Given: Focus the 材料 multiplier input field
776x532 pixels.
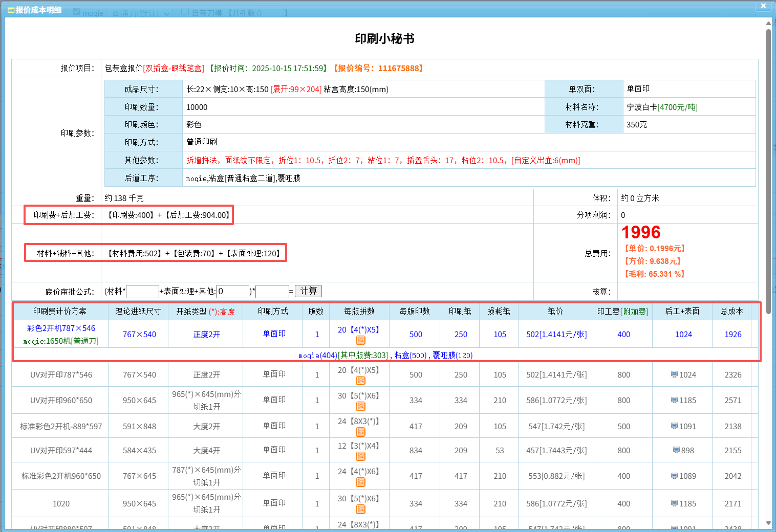Looking at the screenshot, I should 142,292.
